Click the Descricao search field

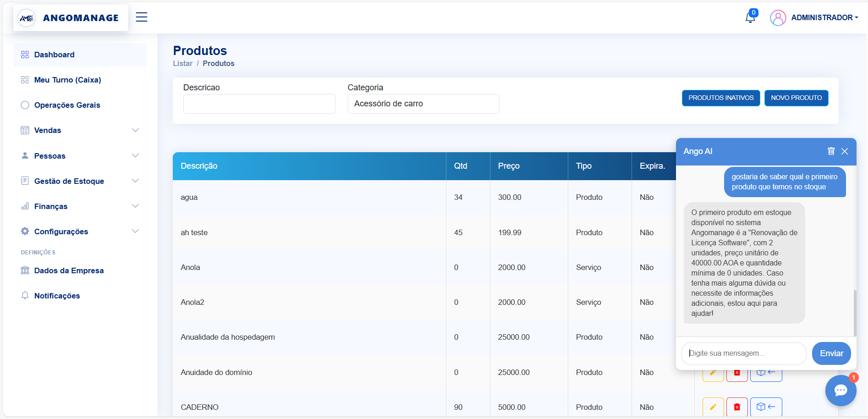(259, 104)
